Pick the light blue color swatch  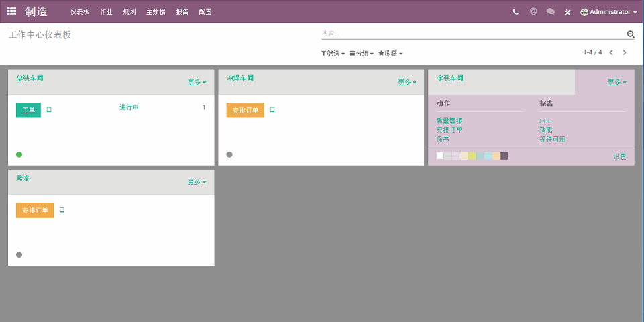[488, 156]
